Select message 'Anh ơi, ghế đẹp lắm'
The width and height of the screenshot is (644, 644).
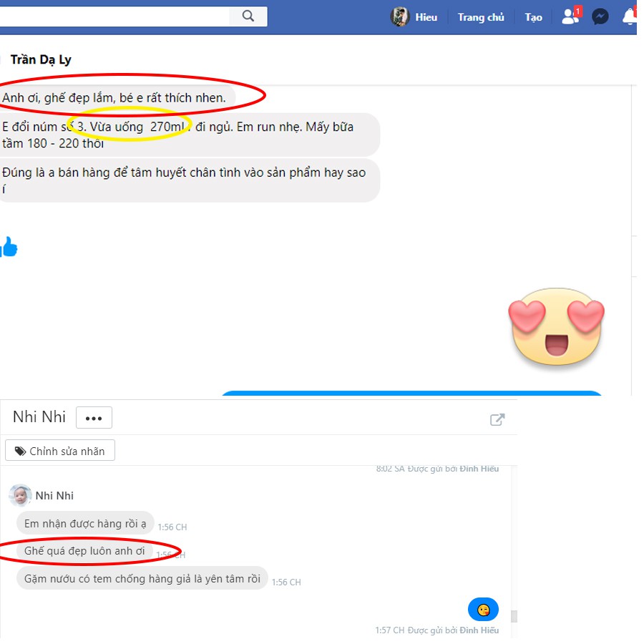point(117,98)
